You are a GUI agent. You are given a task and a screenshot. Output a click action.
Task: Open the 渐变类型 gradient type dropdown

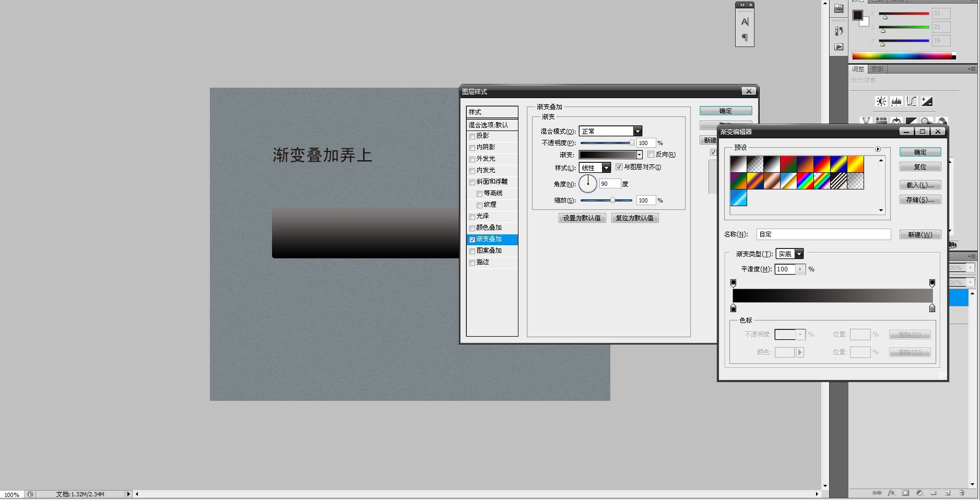pos(799,254)
